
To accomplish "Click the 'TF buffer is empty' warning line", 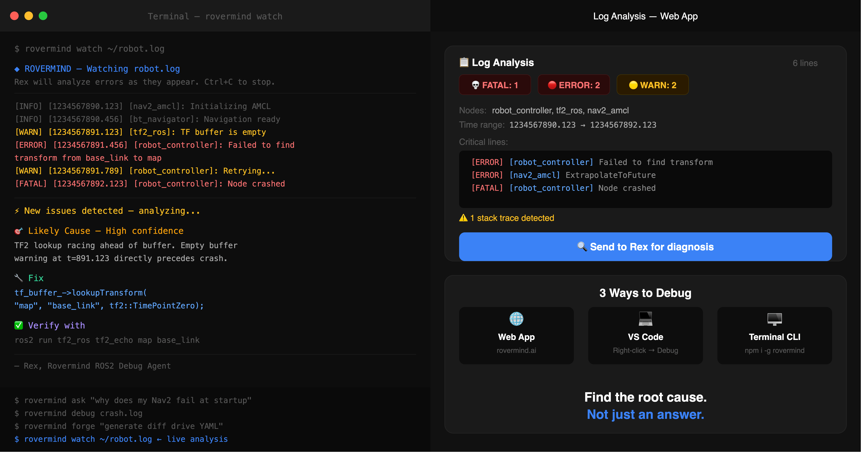I will [x=140, y=132].
